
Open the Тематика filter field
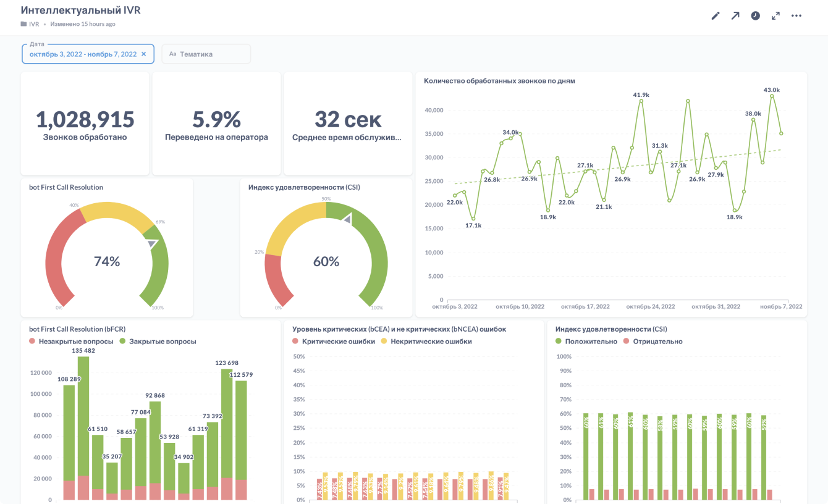click(206, 54)
